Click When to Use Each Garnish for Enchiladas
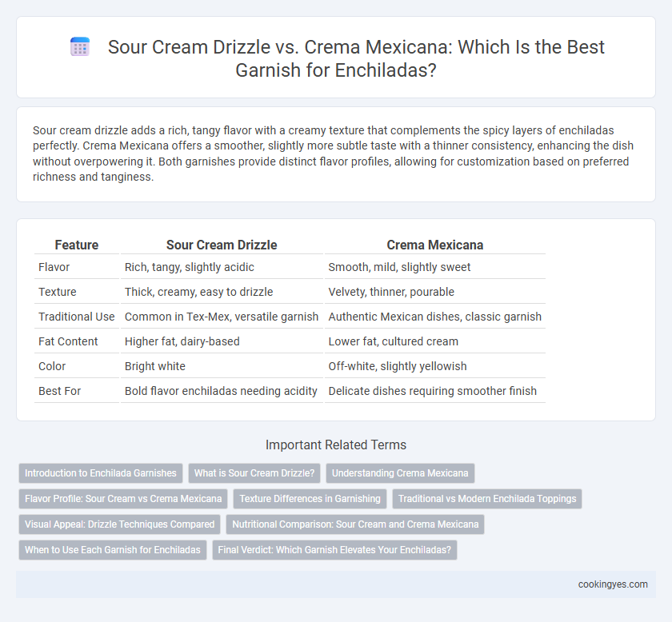Image resolution: width=672 pixels, height=622 pixels. coord(113,550)
